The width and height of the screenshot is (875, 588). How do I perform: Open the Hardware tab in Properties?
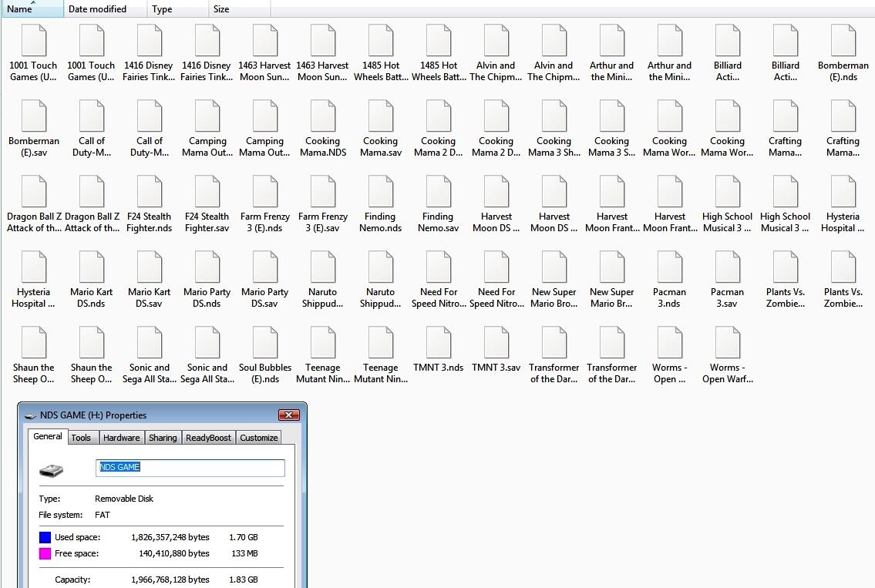pos(122,438)
